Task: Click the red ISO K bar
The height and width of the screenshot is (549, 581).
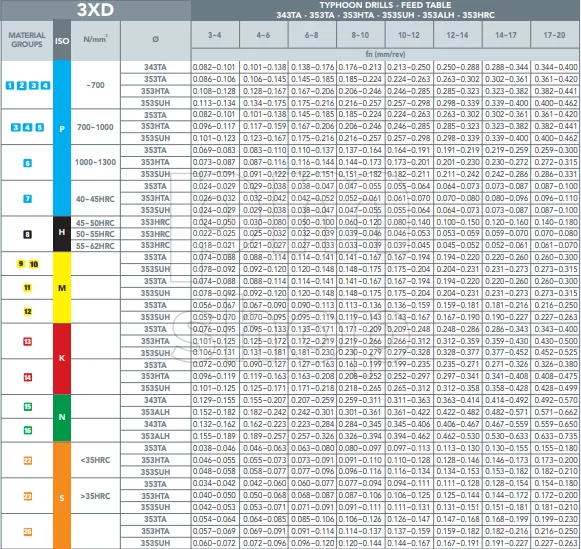Action: pyautogui.click(x=62, y=359)
